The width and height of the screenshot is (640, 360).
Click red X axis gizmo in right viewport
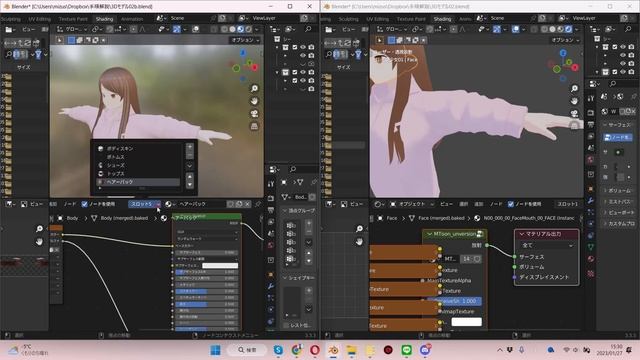point(575,67)
